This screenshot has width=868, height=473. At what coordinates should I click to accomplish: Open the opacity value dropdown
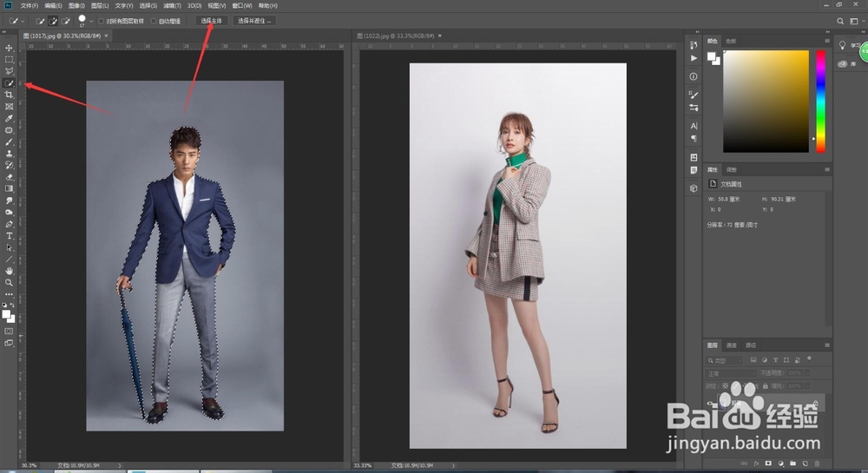coord(806,373)
